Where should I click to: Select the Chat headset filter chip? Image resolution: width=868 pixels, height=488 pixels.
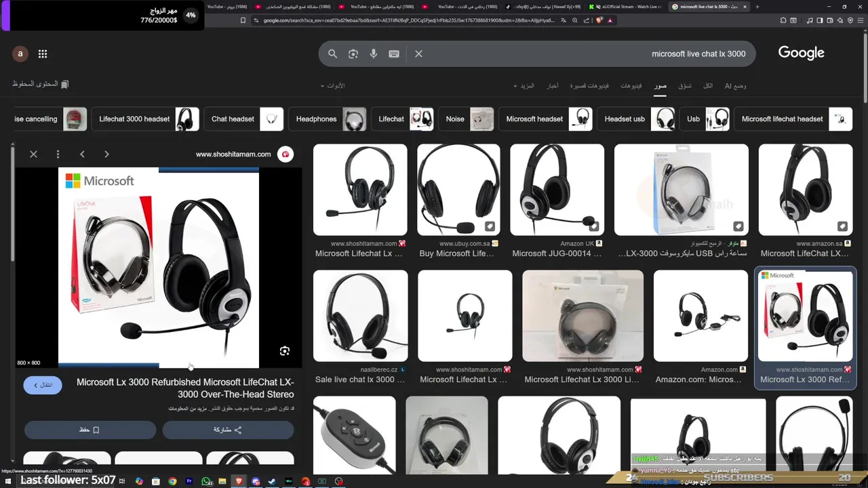pos(243,119)
